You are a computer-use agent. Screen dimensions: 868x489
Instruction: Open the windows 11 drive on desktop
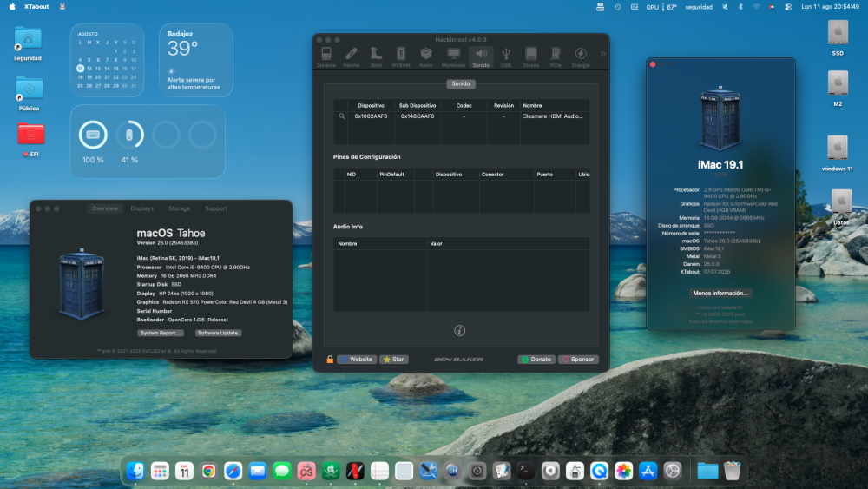[x=838, y=154]
